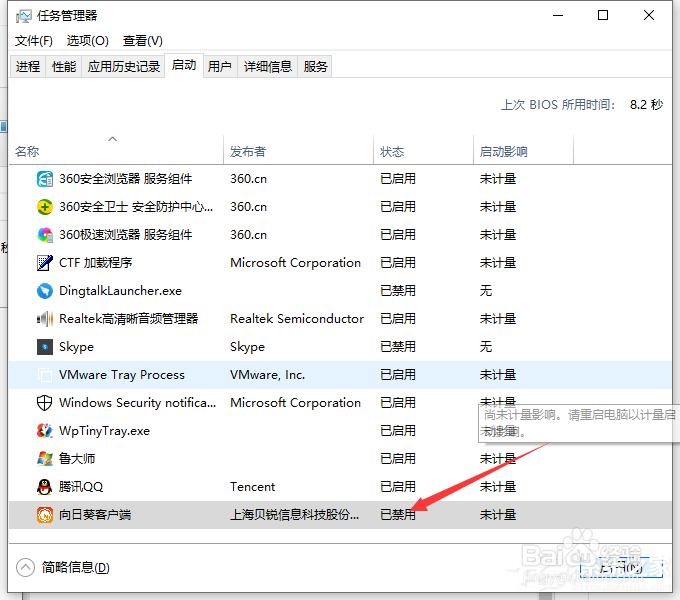Select the Realtek高清晰音频管理器 name

pos(128,319)
